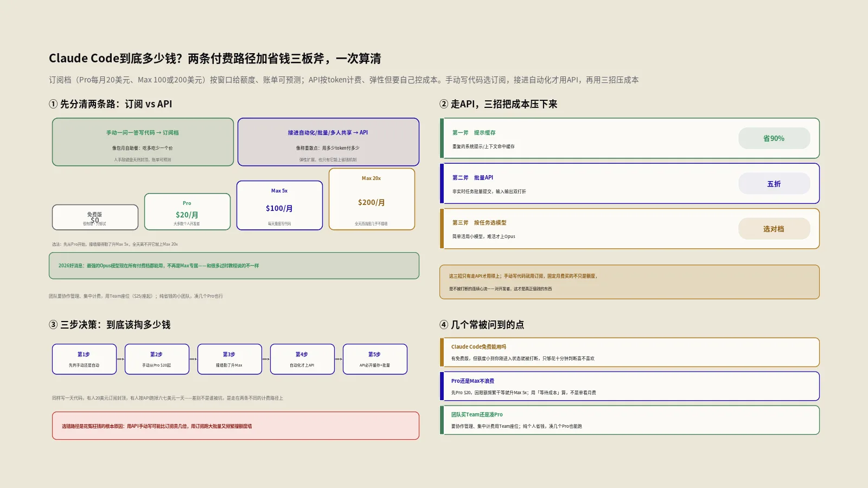Click the '五折' badge
The height and width of the screenshot is (488, 868).
774,184
